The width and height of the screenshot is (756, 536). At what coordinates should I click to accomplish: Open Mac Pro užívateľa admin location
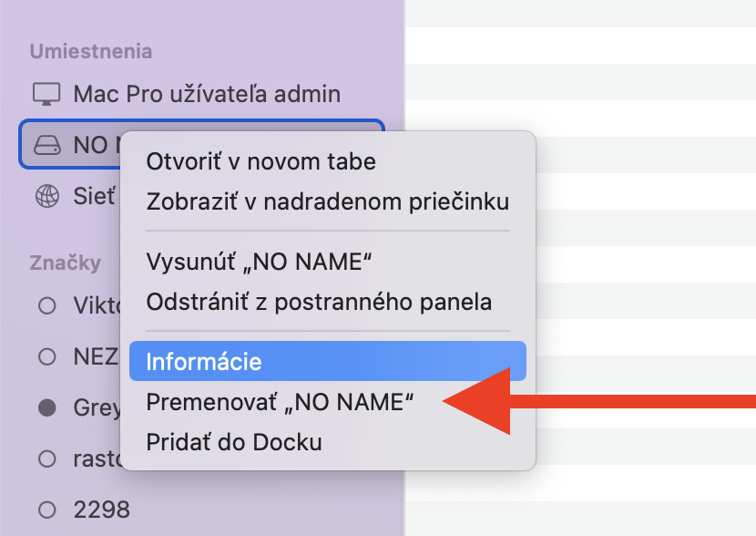[207, 93]
